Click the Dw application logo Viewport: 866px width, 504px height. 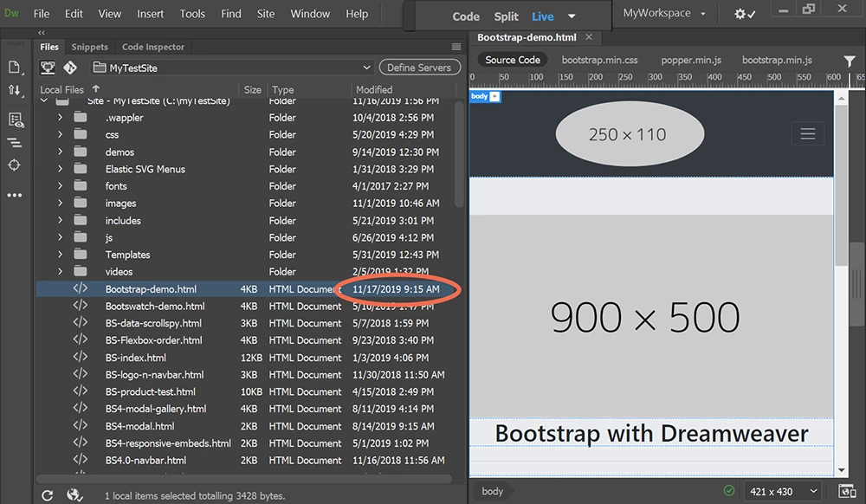coord(11,13)
